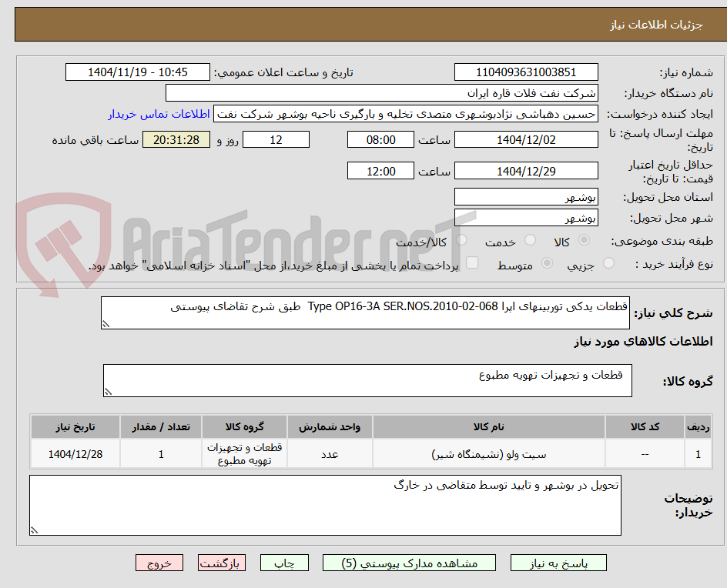The image size is (727, 588).
Task: Click the validity hour field 12:00
Action: [380, 171]
